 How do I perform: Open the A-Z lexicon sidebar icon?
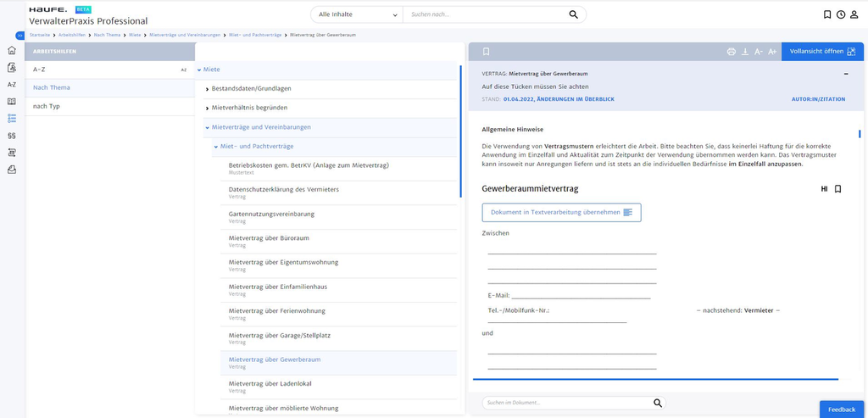[12, 85]
